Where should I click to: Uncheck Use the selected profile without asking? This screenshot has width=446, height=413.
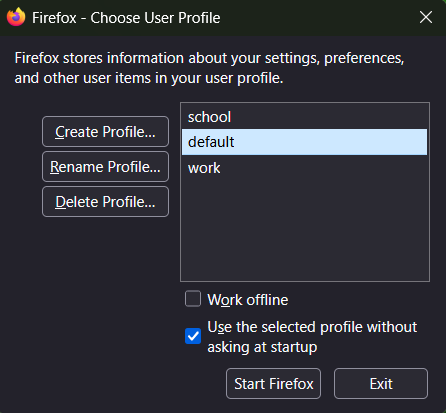(x=193, y=336)
